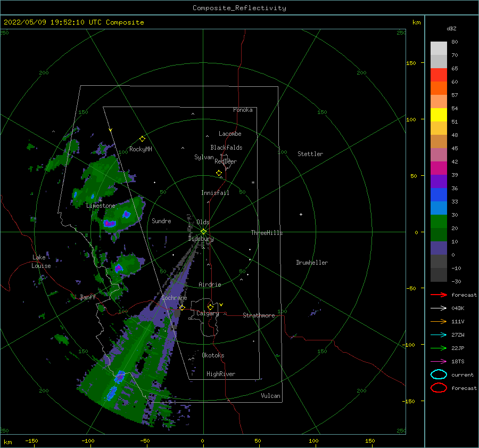Click the yellow diamond marker inside Calgary outline
Screen dimensions: 479x448
point(210,307)
